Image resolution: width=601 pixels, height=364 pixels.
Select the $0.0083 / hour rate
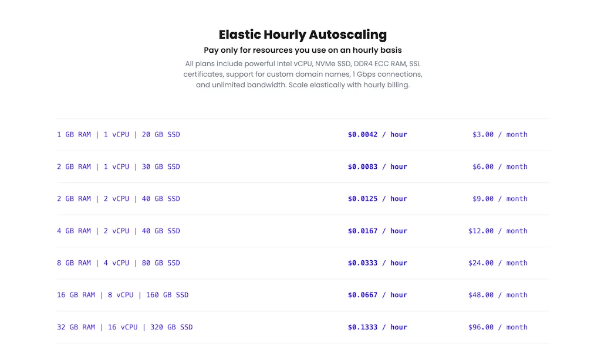click(x=377, y=167)
